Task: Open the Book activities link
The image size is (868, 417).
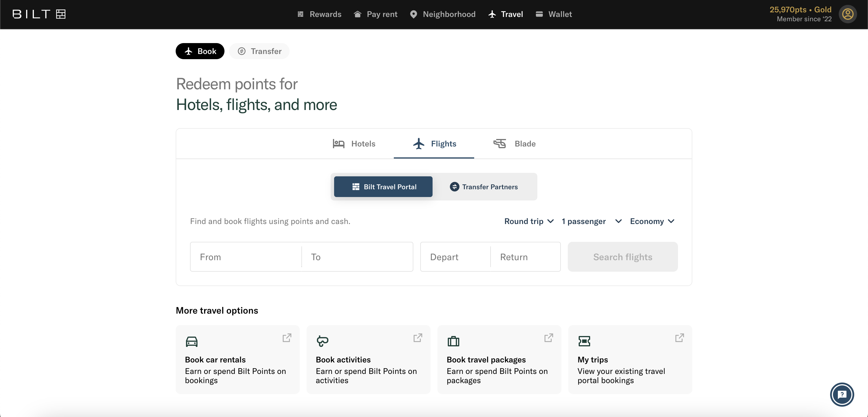Action: coord(369,359)
